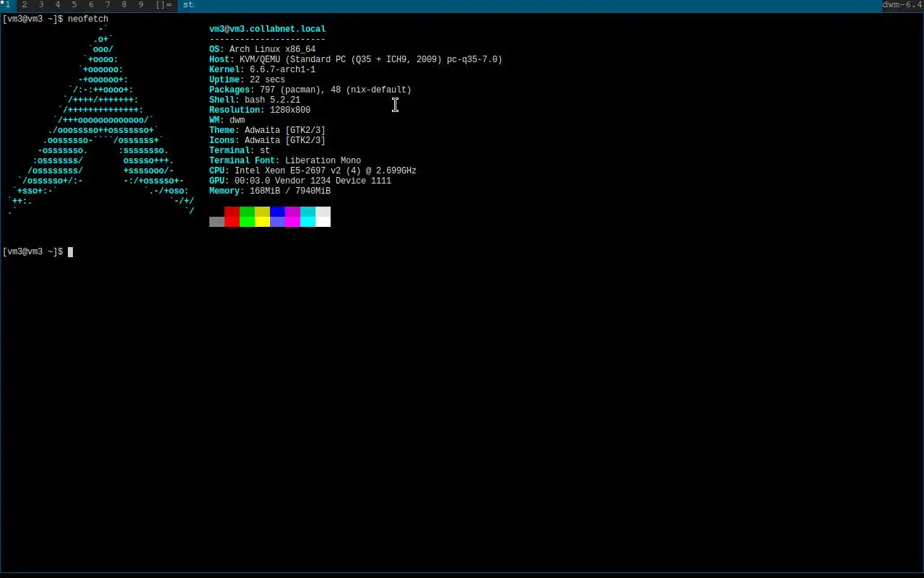Click the 'OS: Arch Linux x86_64' line
This screenshot has width=924, height=578.
(262, 49)
